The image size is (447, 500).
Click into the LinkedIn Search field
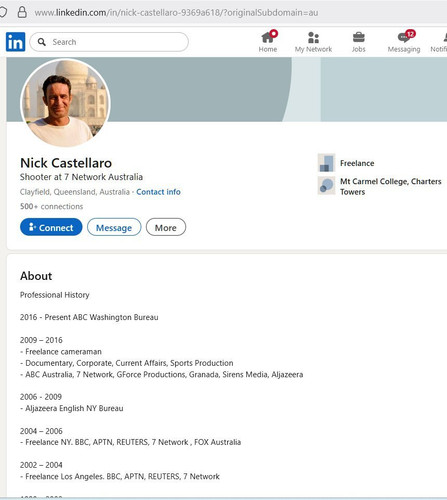[x=109, y=42]
